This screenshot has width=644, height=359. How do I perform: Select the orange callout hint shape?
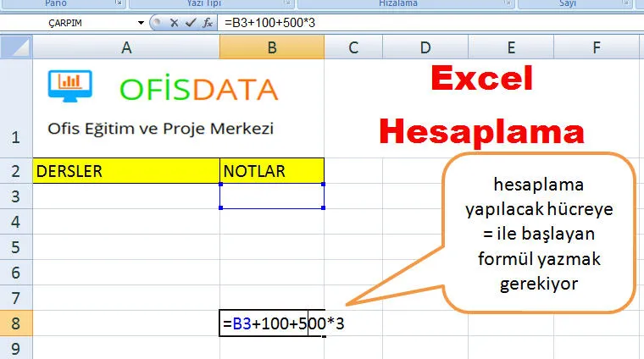coord(538,233)
